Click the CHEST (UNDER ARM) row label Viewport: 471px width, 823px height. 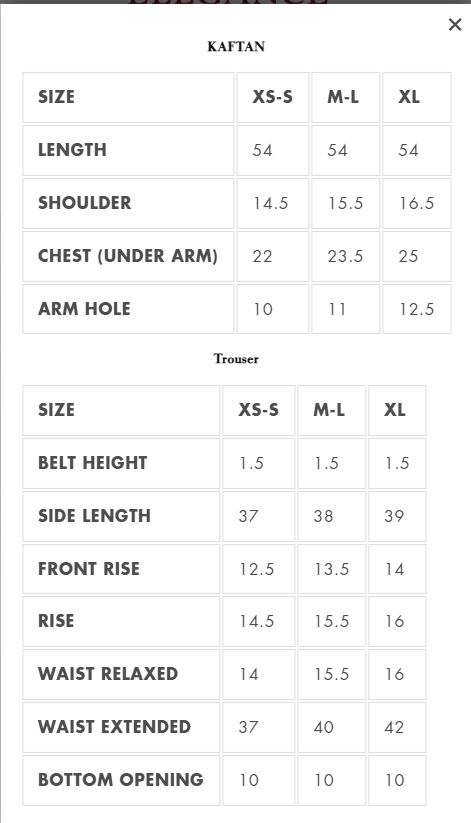[x=128, y=256]
